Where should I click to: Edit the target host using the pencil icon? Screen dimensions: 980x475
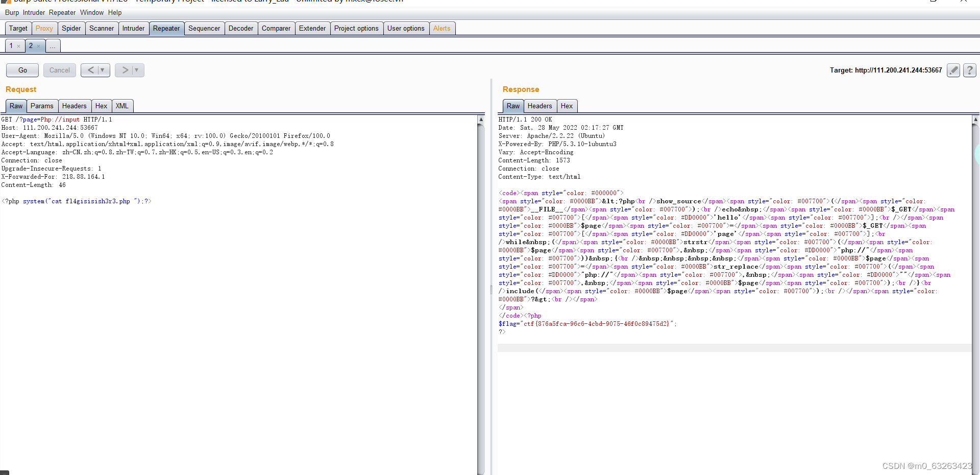(953, 70)
